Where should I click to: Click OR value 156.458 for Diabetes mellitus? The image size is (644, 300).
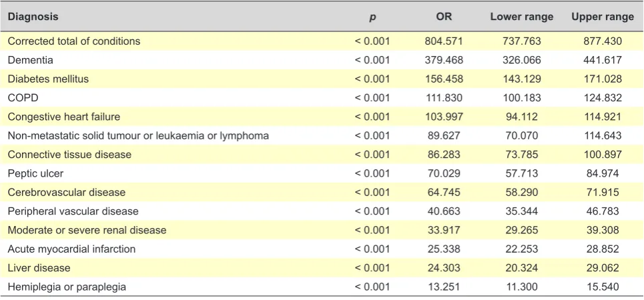(x=444, y=79)
